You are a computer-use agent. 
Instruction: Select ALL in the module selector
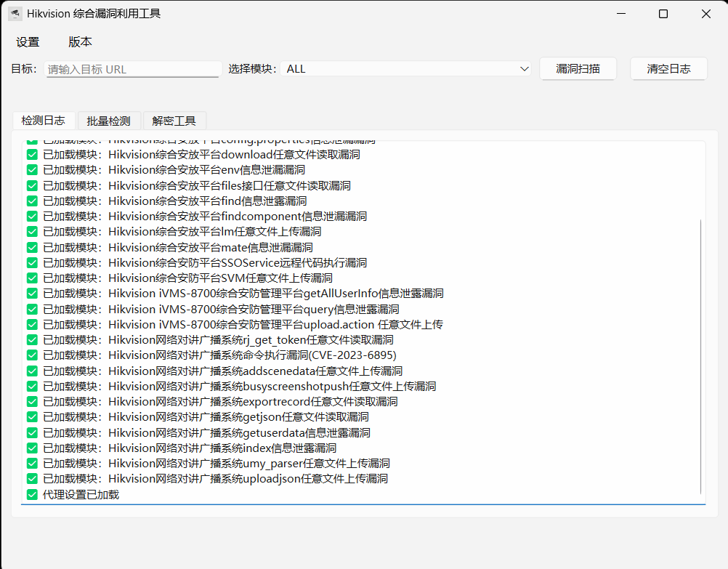point(407,68)
